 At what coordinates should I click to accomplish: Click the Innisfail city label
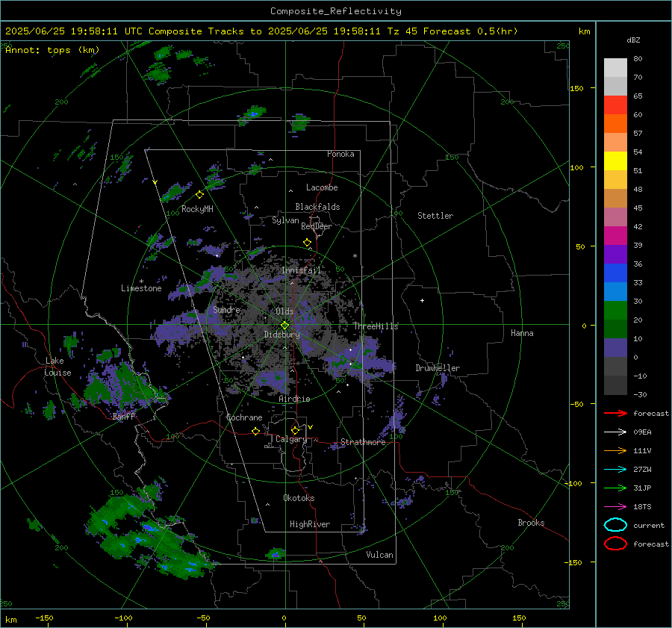click(301, 270)
